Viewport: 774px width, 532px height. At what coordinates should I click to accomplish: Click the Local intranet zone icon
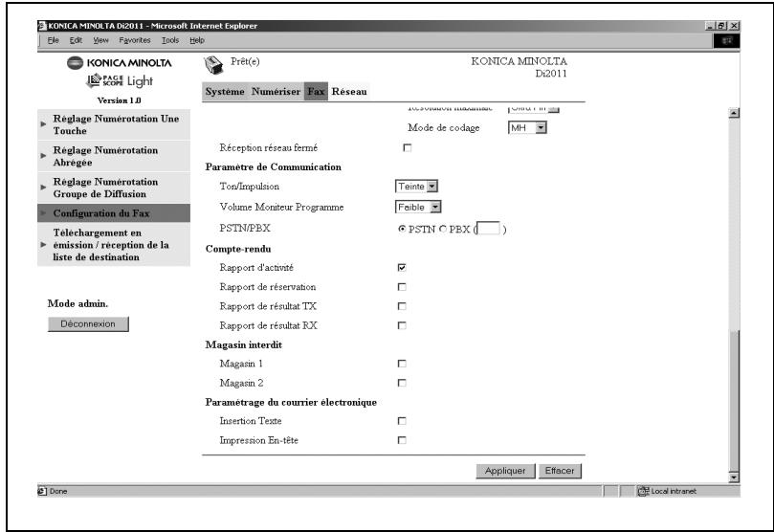pos(643,491)
